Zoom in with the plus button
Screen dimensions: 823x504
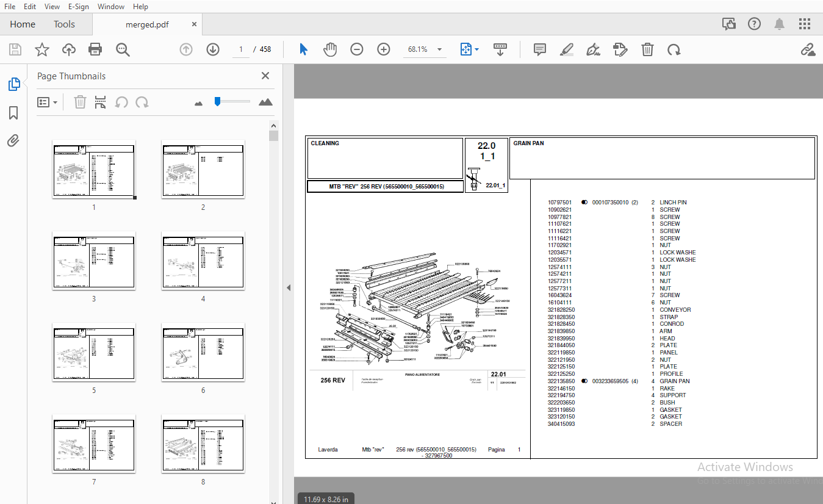point(384,49)
